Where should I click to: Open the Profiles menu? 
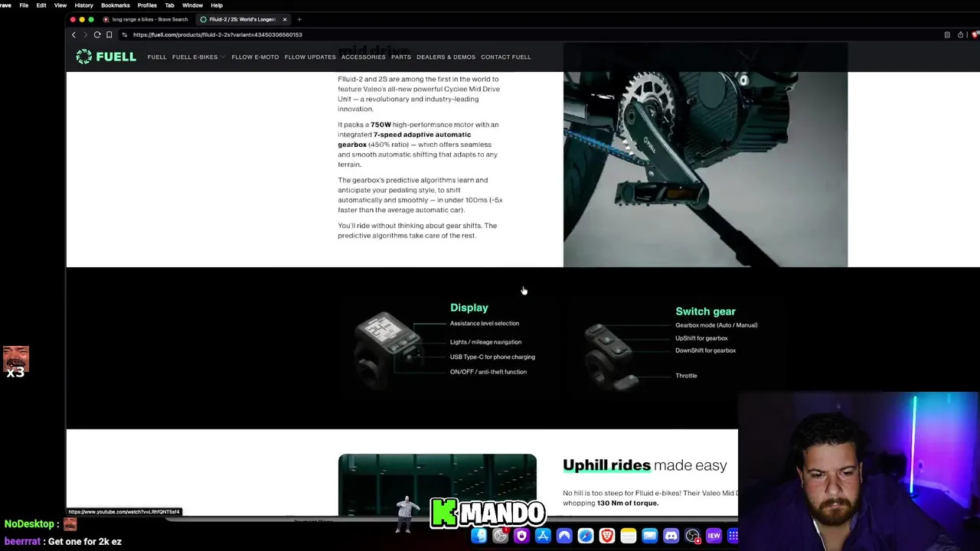click(147, 5)
